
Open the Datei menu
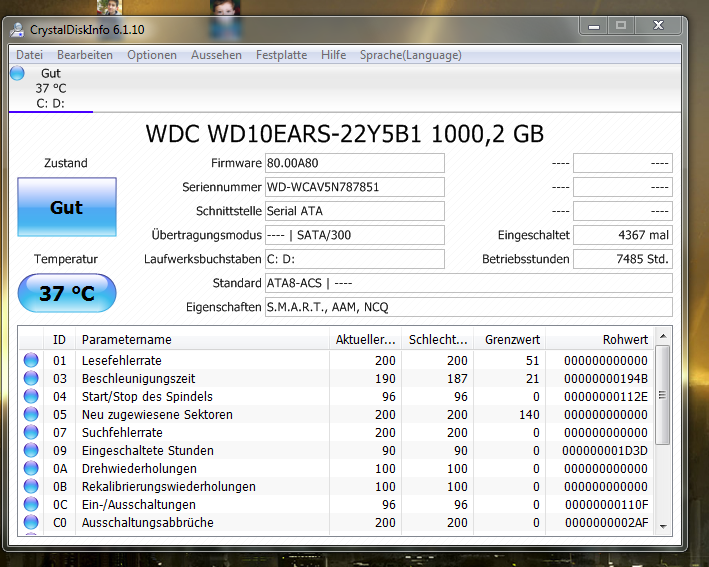[x=29, y=55]
